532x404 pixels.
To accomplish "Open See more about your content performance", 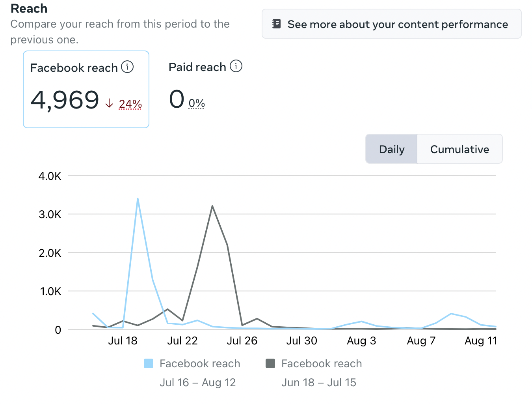I will tap(391, 24).
